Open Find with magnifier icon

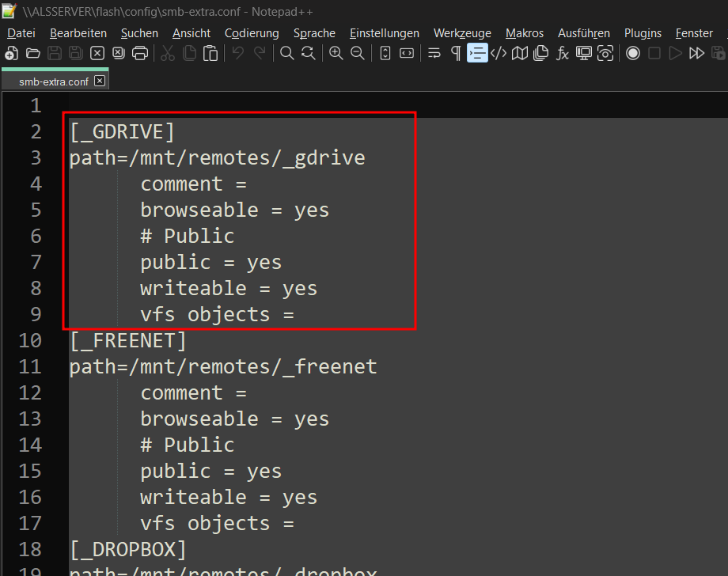pos(287,53)
